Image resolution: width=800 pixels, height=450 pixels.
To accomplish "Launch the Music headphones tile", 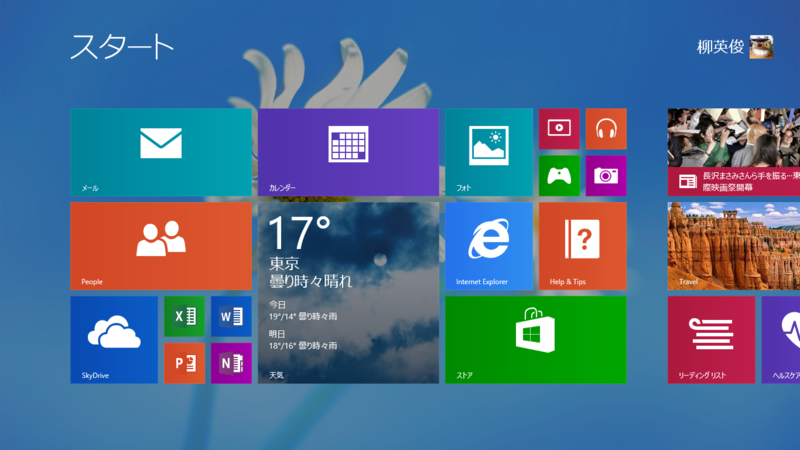I will 606,129.
